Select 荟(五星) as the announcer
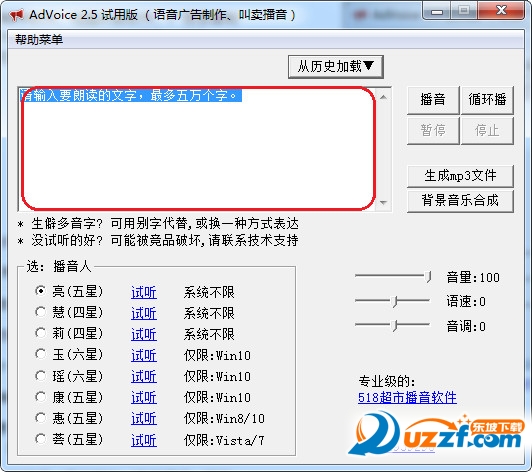This screenshot has width=532, height=472. click(x=40, y=438)
